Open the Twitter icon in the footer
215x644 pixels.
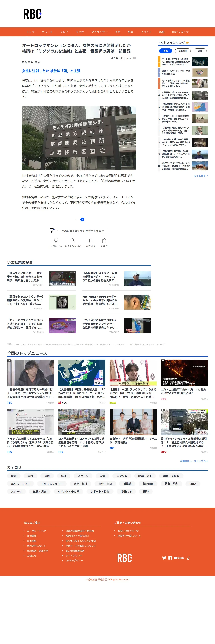pos(164,558)
